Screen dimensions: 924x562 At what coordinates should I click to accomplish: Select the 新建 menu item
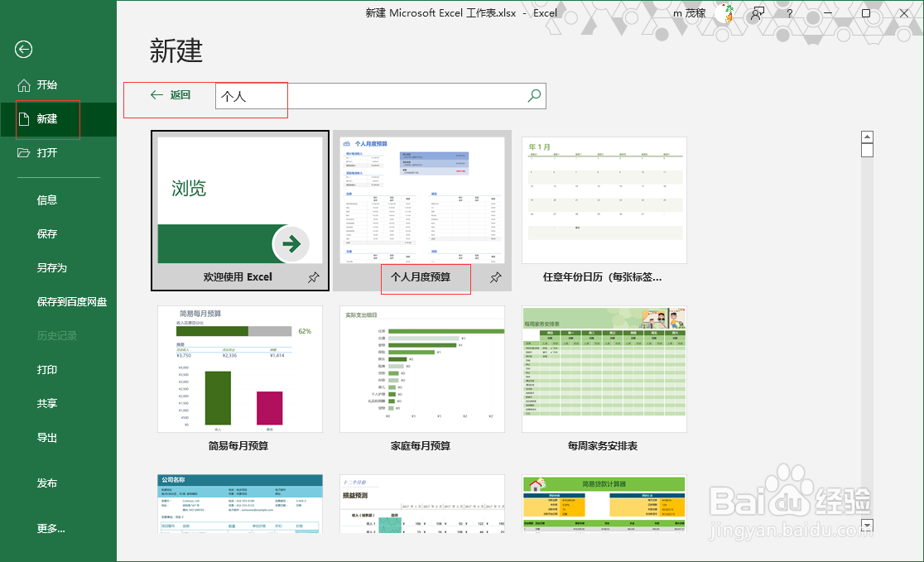(58, 119)
